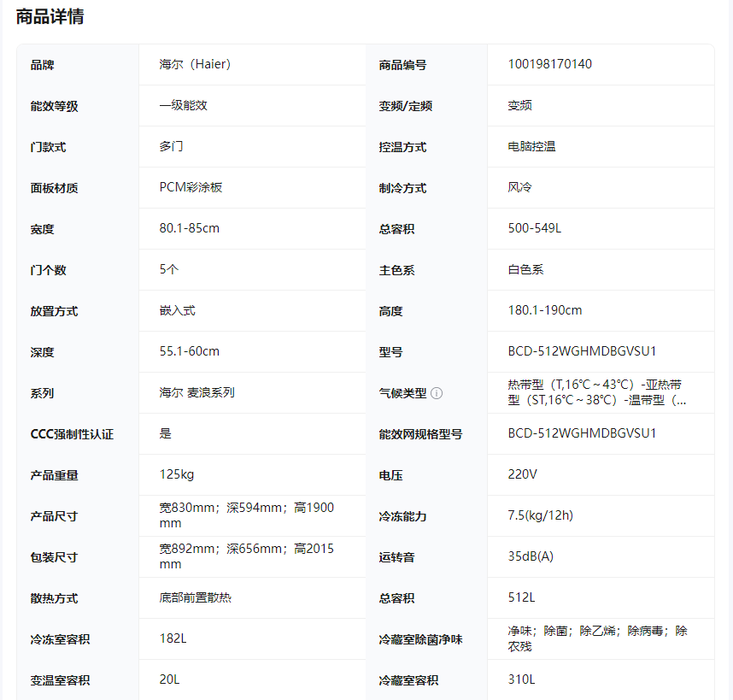Viewport: 733px width, 700px height.
Task: Click the 运转音 label
Action: point(396,557)
